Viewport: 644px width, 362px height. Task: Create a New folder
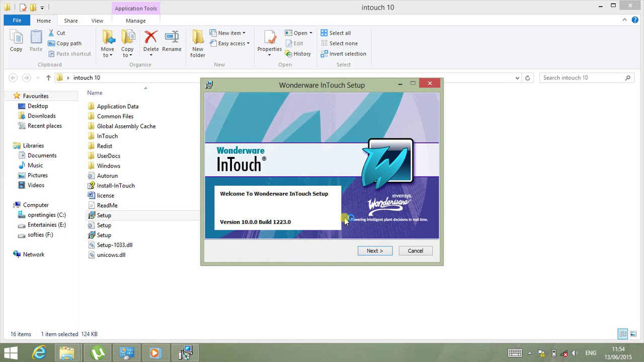[198, 44]
